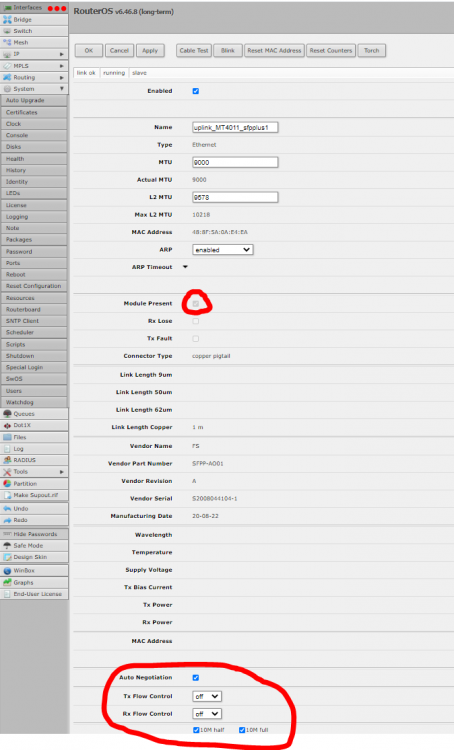Click the System gear icon
Viewport: 454px width, 750px height.
(x=7, y=89)
